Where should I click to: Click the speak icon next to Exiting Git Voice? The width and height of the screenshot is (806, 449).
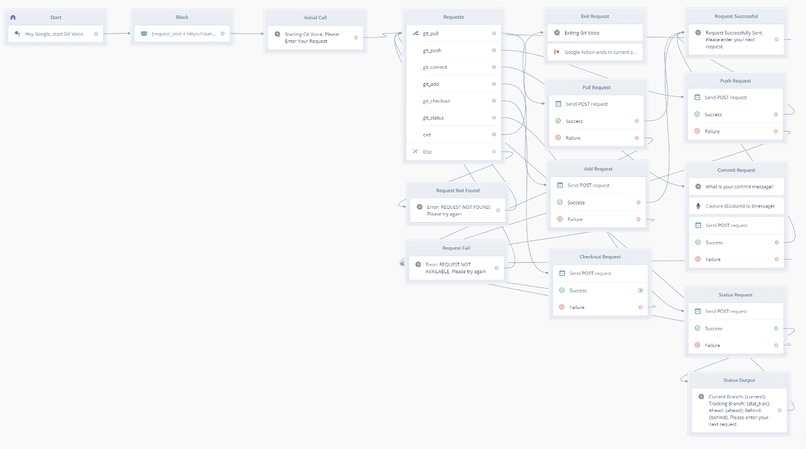coord(557,32)
